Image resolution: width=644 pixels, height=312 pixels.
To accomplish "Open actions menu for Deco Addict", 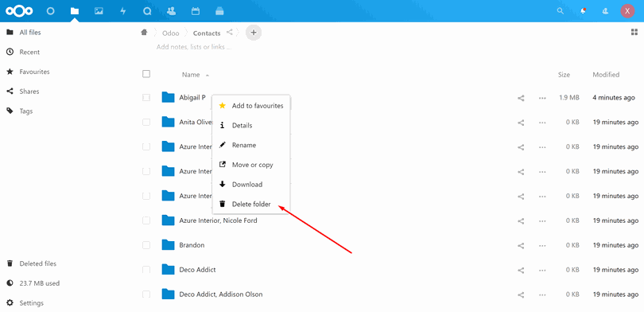I will click(x=542, y=270).
